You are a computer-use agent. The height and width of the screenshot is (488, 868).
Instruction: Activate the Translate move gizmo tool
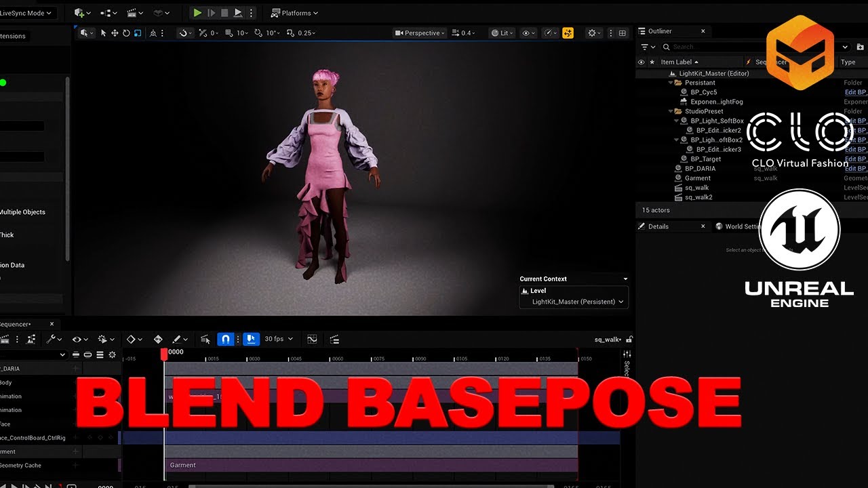tap(115, 33)
